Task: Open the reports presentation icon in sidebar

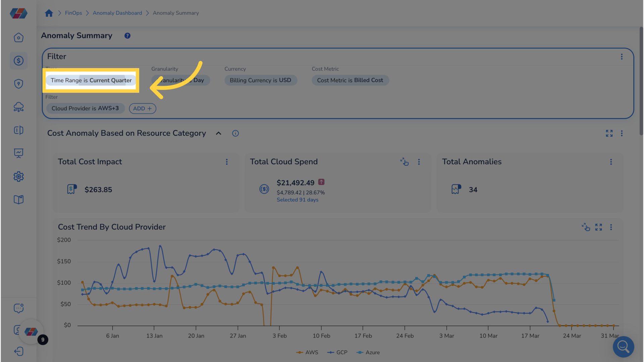Action: [x=18, y=153]
